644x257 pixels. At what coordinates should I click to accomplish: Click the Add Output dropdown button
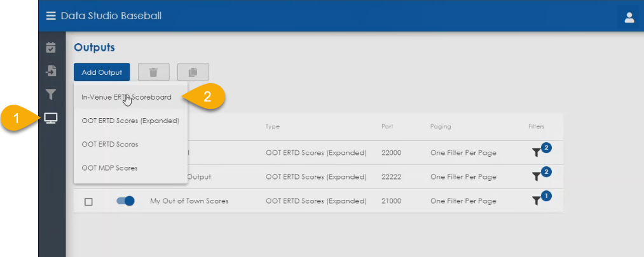[102, 72]
